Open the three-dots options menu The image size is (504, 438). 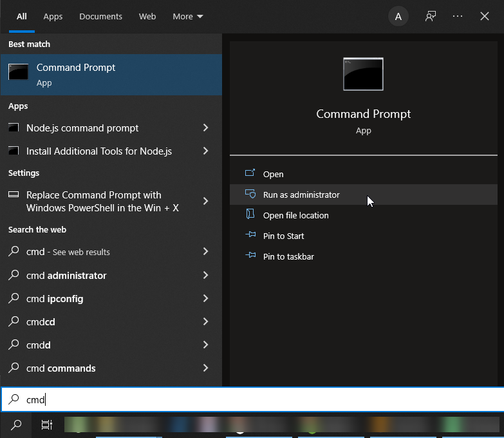458,16
